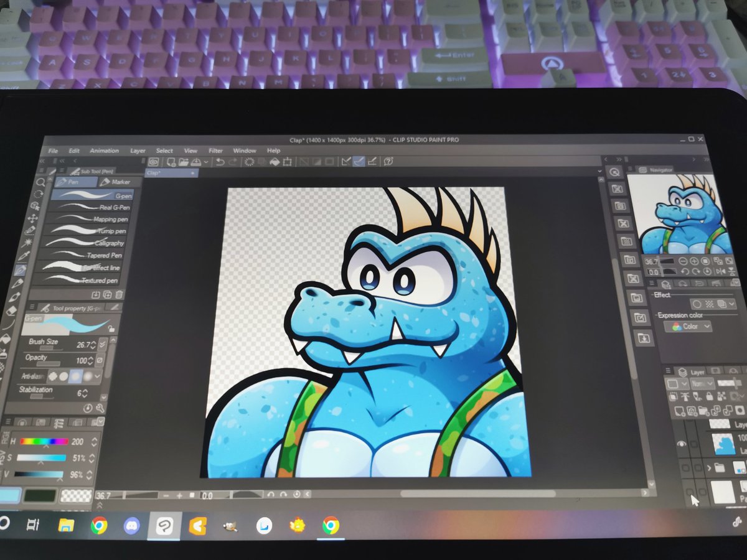The image size is (747, 560).
Task: Expand the Save icon dropdown arrow
Action: 206,162
